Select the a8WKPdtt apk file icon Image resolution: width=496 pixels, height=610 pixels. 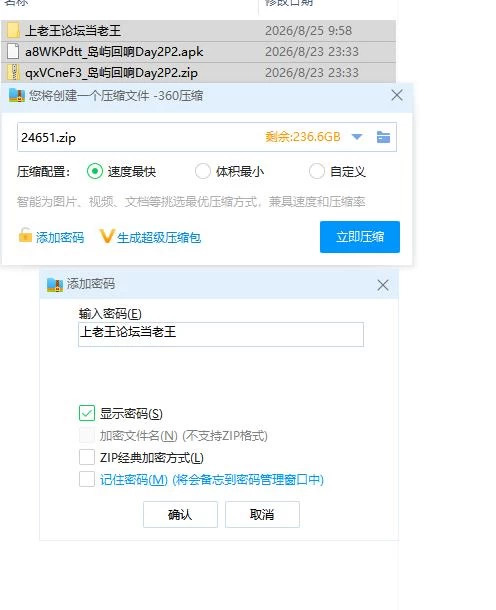(x=13, y=51)
